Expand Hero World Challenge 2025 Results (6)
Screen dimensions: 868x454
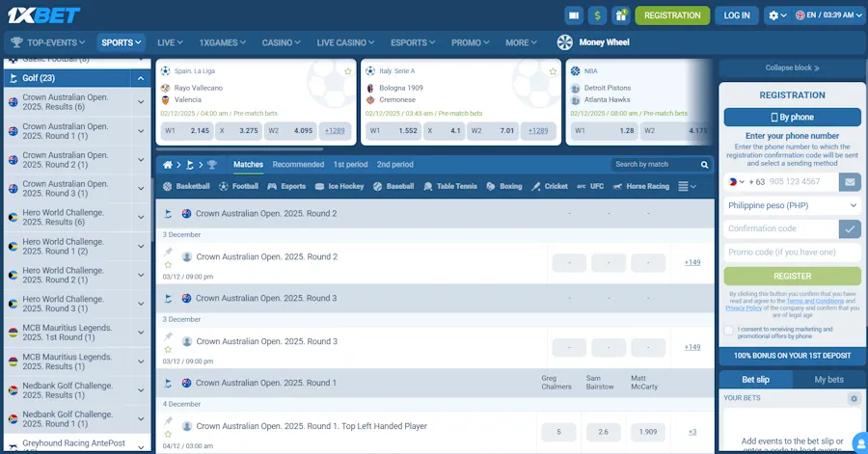point(141,217)
